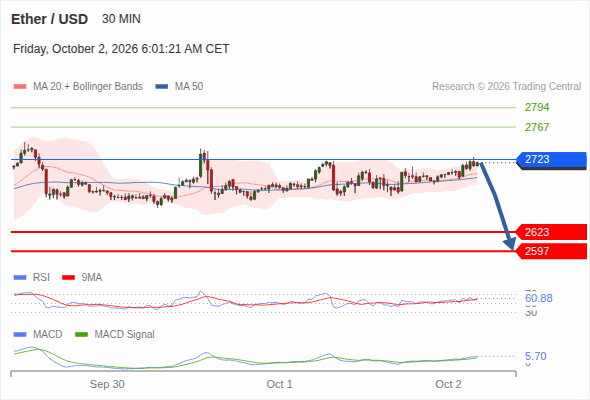Viewport: 590px width, 400px height.
Task: Click the Sep 30 date axis label
Action: coord(107,384)
